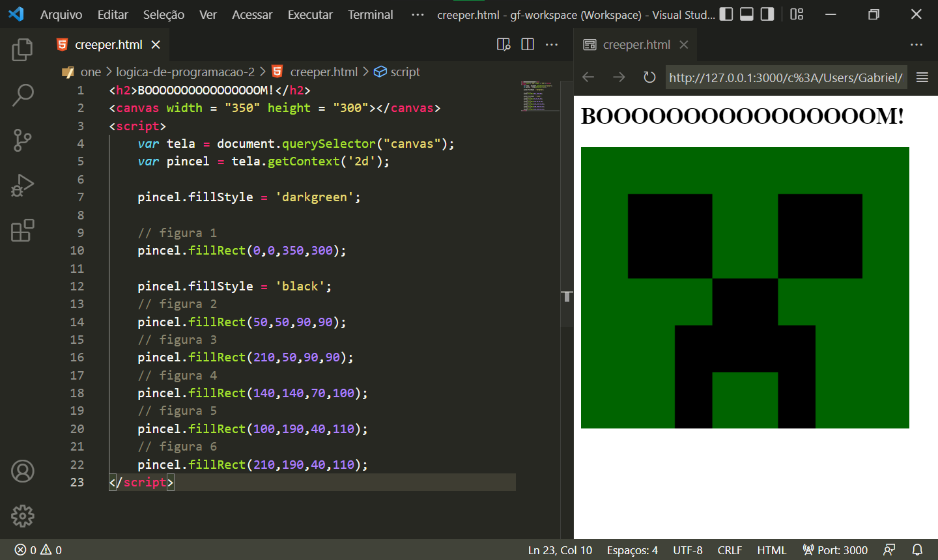
Task: Open the Run and Debug view
Action: [x=22, y=186]
